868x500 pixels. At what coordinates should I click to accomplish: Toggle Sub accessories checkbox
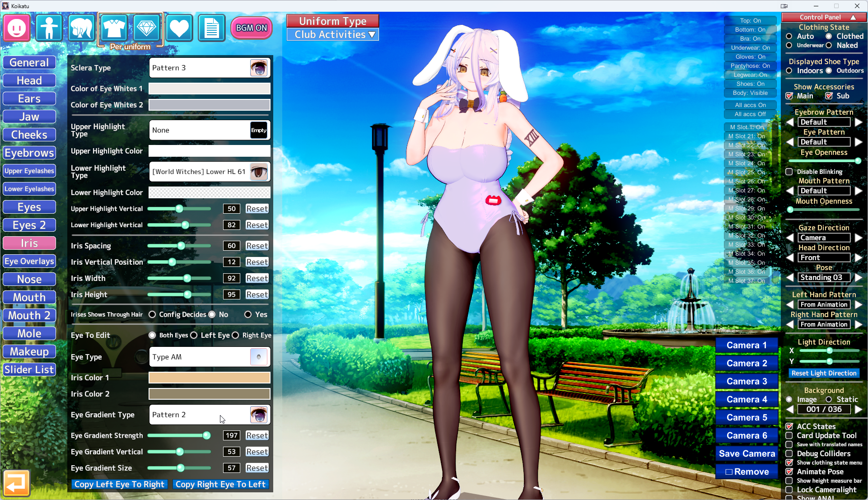tap(829, 96)
